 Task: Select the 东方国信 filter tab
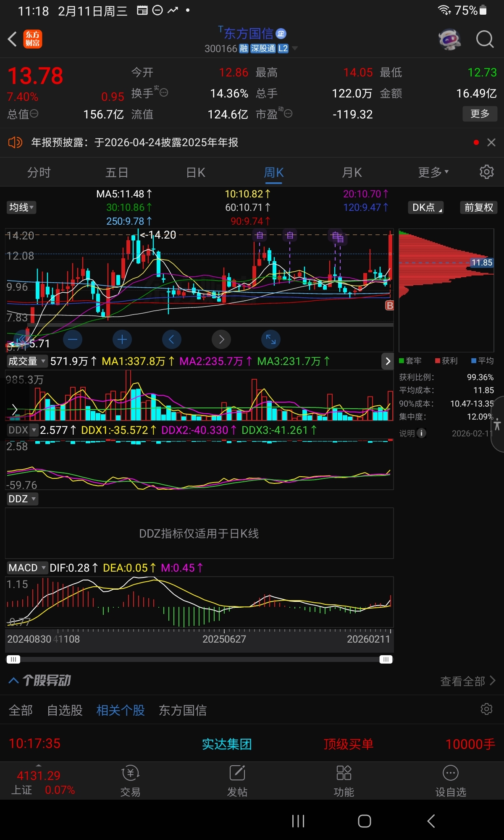[182, 710]
